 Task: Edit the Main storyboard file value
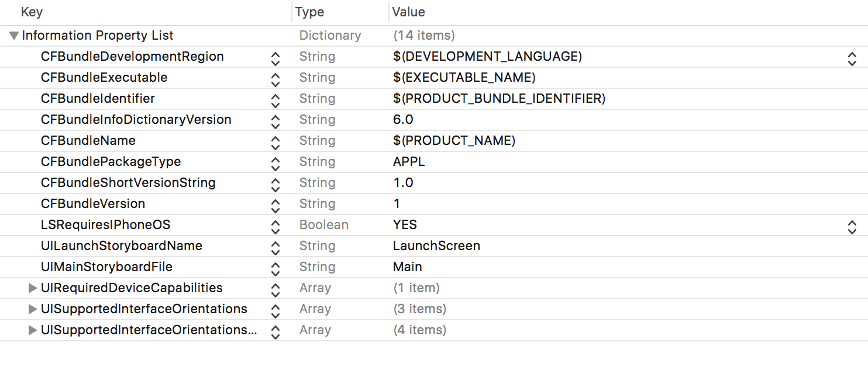[408, 267]
